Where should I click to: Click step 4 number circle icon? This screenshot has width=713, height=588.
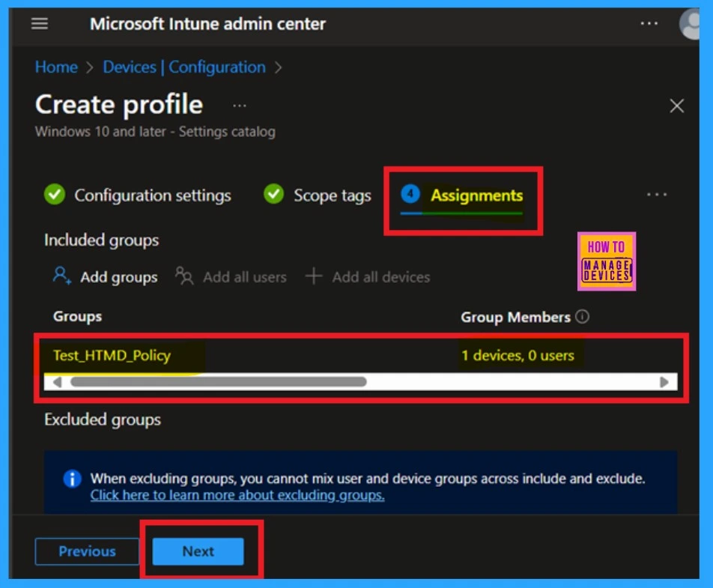pos(410,194)
